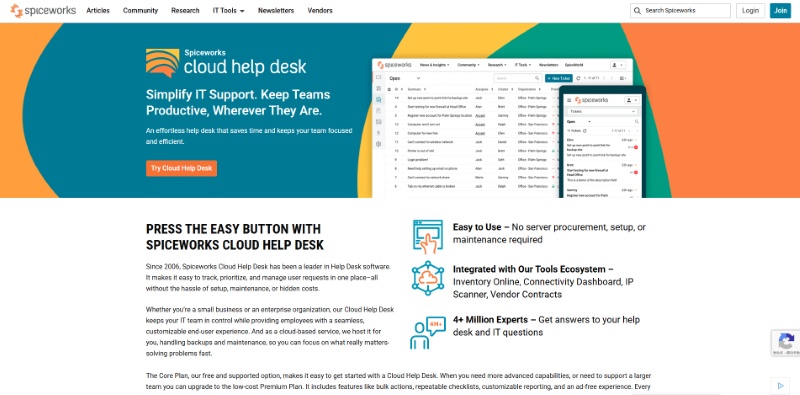Click the magnifier icon in search box

637,10
